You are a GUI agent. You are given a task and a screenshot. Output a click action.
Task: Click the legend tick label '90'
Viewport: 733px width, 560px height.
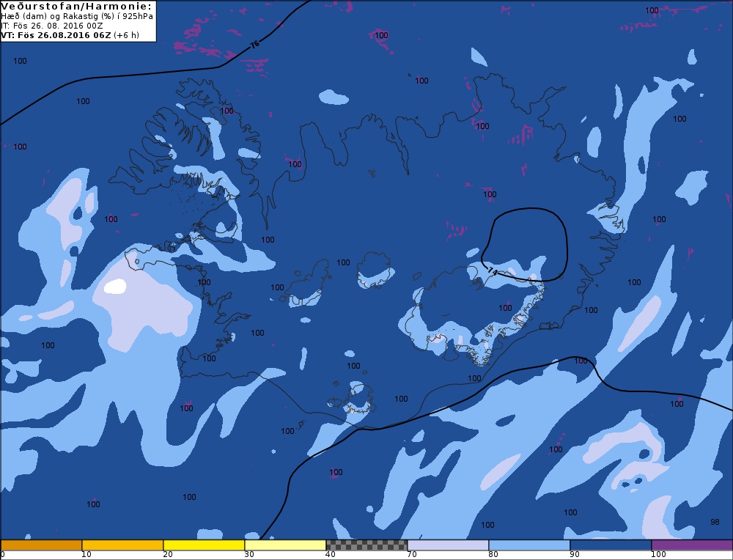point(575,554)
